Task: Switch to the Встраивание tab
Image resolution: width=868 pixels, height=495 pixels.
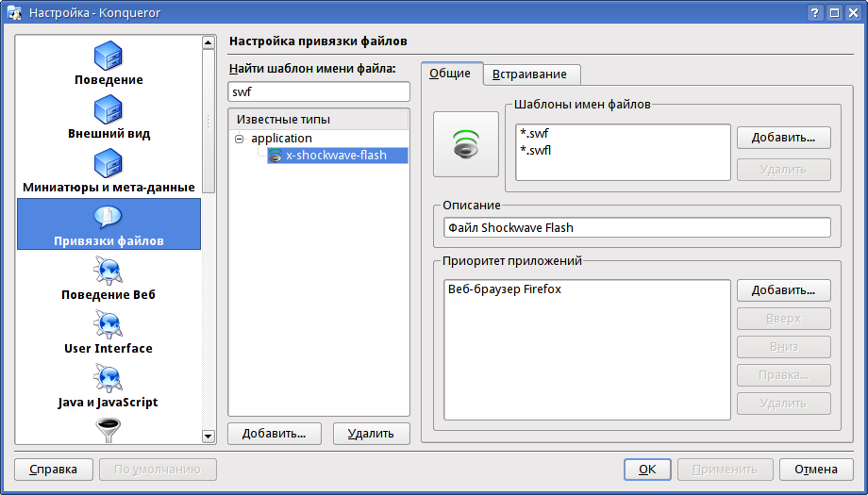Action: click(x=529, y=74)
